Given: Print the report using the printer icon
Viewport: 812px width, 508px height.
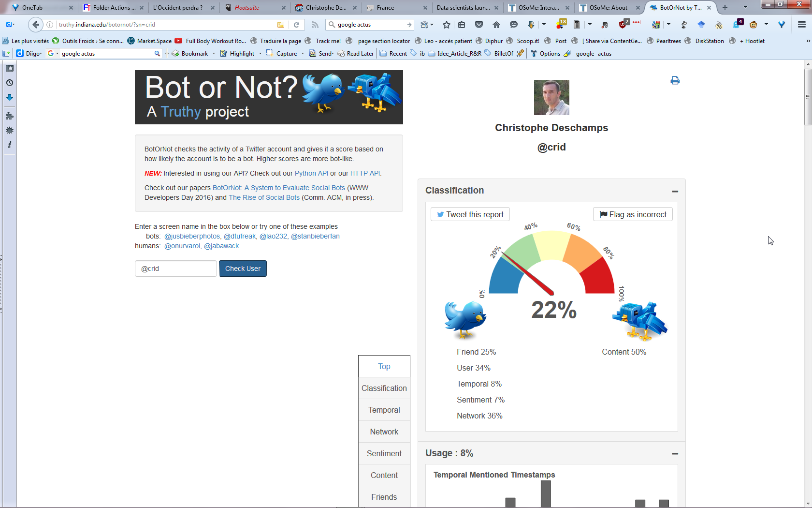Looking at the screenshot, I should click(675, 80).
